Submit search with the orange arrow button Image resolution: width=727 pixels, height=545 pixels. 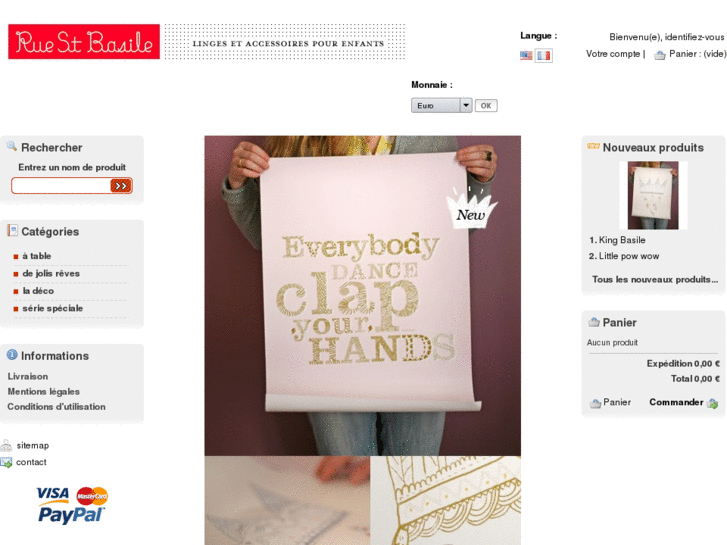point(121,186)
